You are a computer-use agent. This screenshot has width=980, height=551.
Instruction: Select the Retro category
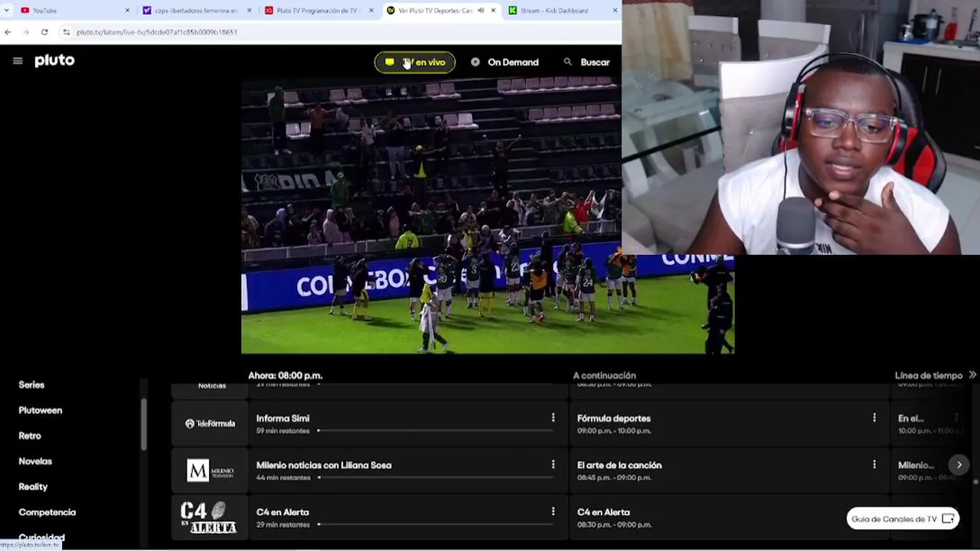(x=30, y=435)
